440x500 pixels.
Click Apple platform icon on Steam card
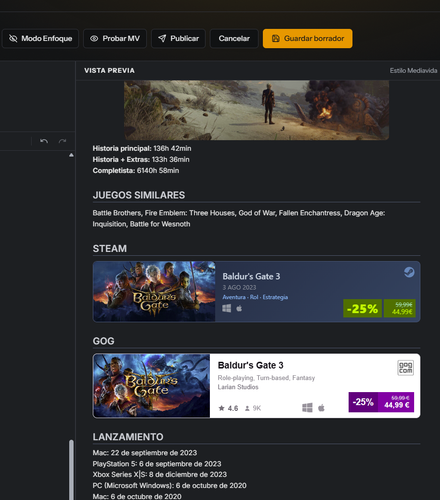tap(239, 308)
